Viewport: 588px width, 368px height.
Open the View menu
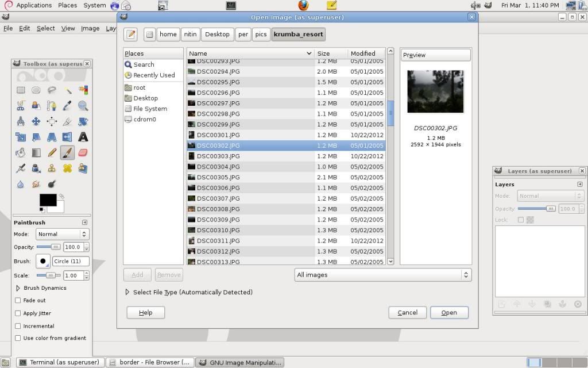(68, 28)
